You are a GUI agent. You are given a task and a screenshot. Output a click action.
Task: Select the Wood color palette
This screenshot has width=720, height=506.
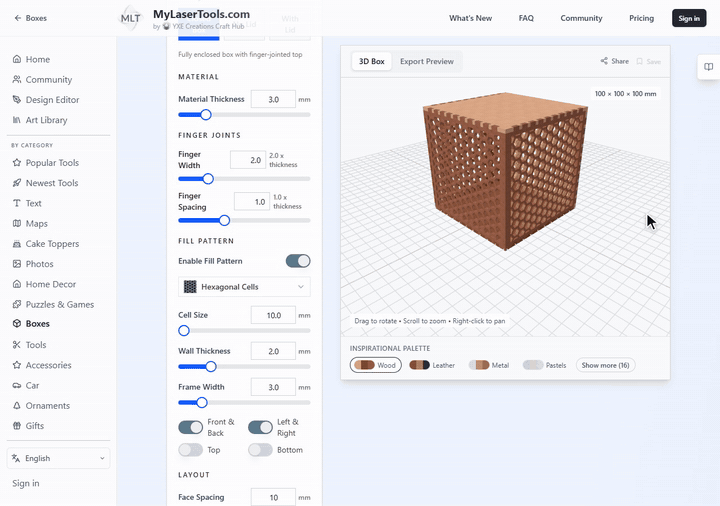pyautogui.click(x=376, y=365)
